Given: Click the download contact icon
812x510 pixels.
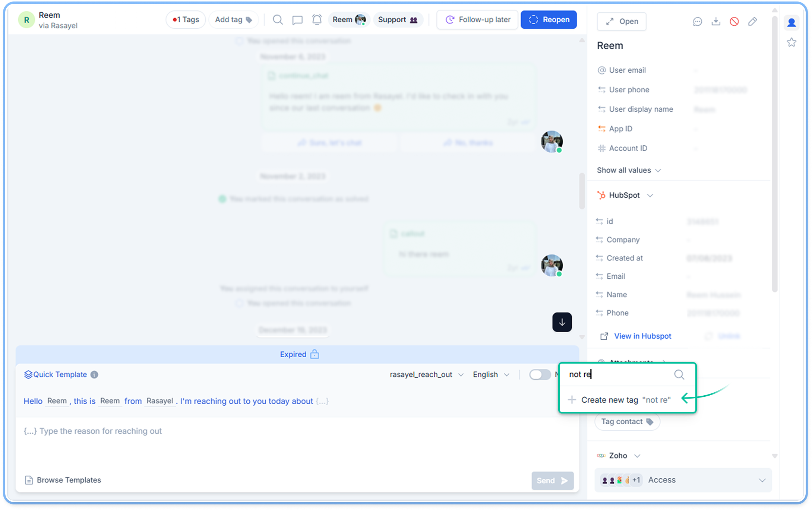Looking at the screenshot, I should [x=715, y=22].
